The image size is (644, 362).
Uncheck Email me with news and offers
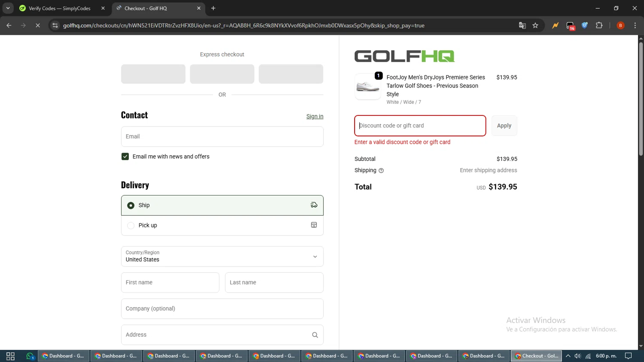tap(125, 157)
